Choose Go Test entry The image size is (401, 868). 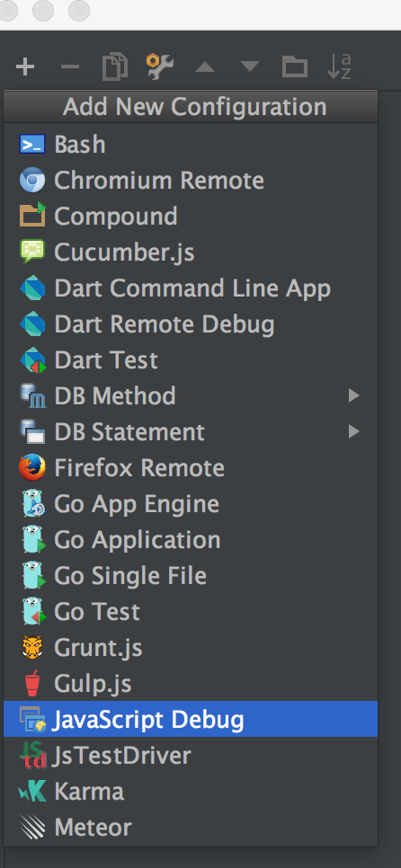pos(191,612)
